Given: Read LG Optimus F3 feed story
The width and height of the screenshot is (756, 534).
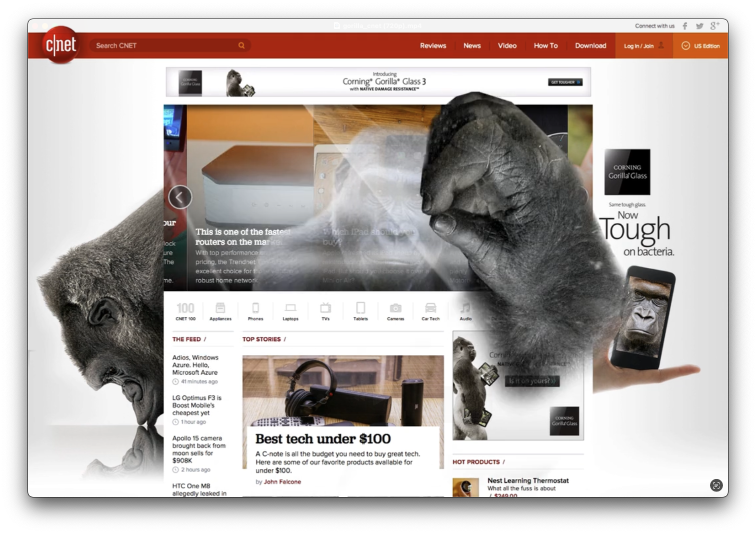Looking at the screenshot, I should pyautogui.click(x=196, y=405).
